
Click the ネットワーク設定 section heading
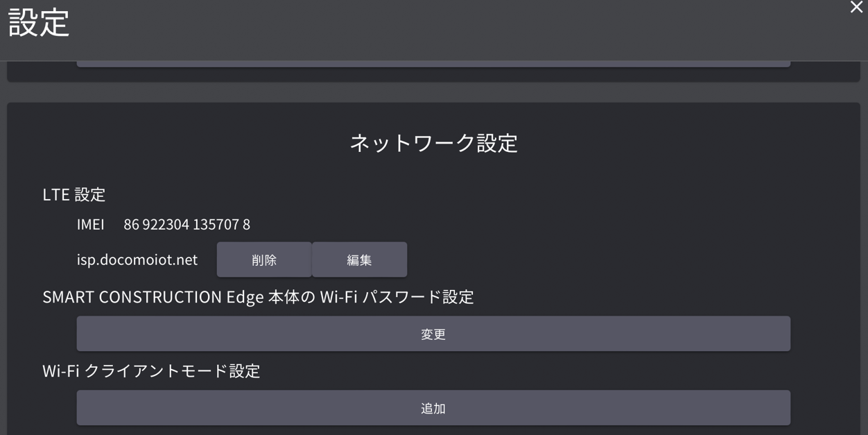point(433,143)
